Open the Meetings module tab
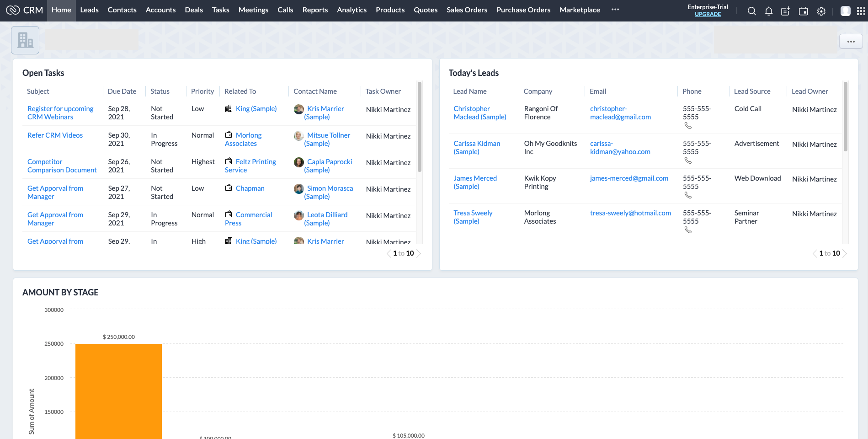868x439 pixels. pos(253,10)
